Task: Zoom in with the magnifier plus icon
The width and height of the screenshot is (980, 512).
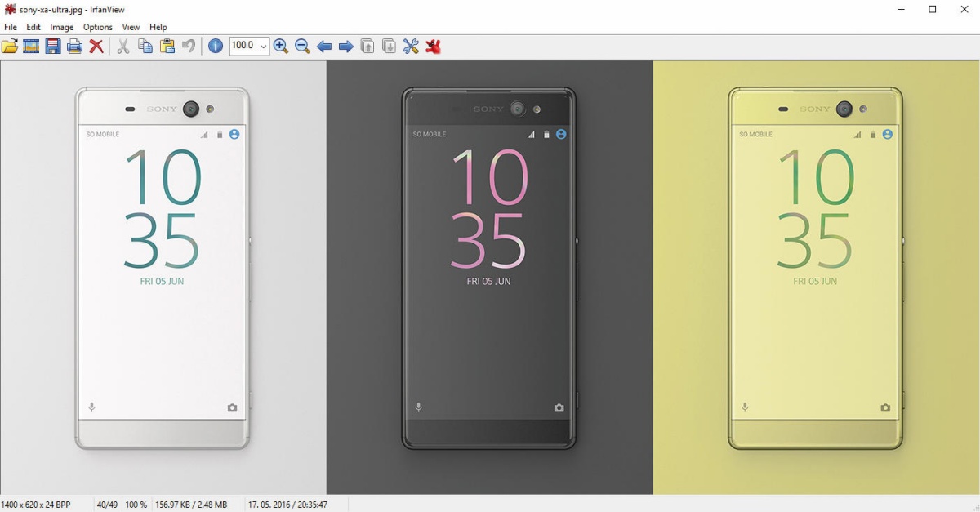Action: click(281, 47)
